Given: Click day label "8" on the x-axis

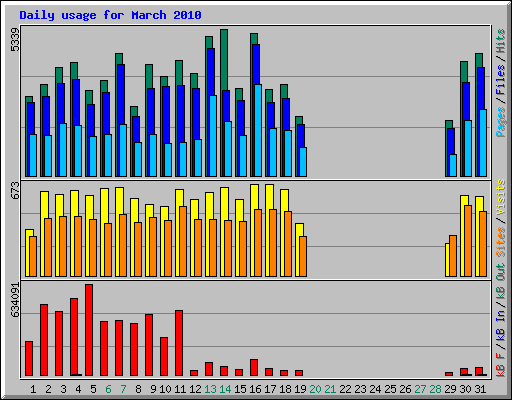Looking at the screenshot, I should tap(138, 389).
